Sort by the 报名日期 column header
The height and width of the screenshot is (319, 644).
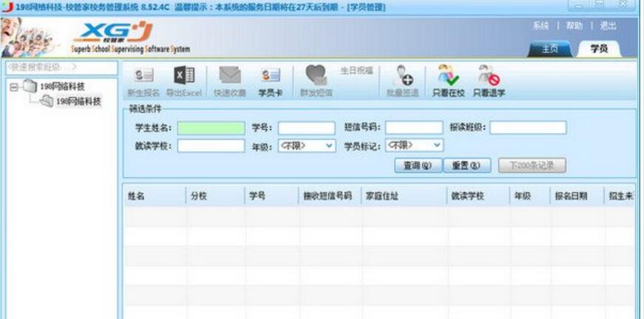[577, 196]
